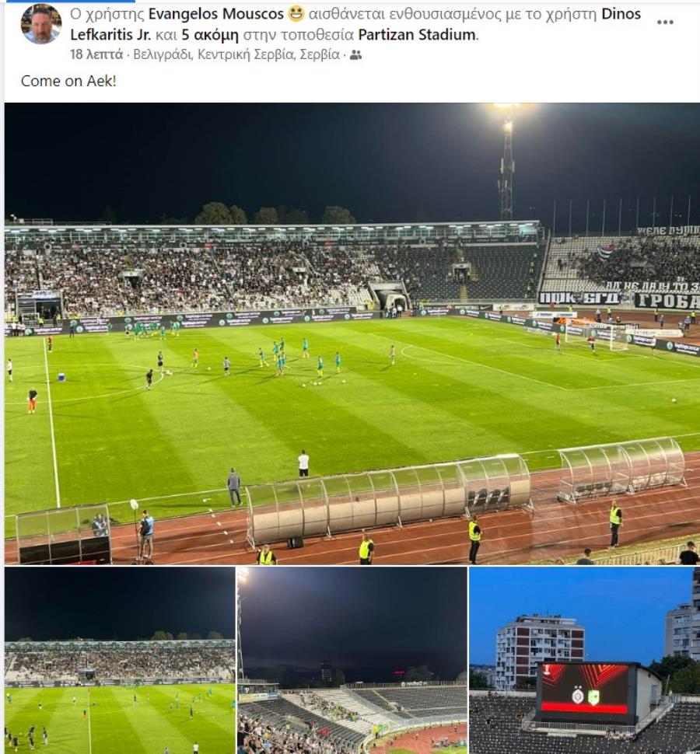
Task: Open Evangelos Mouscos profile name link
Action: pos(216,15)
